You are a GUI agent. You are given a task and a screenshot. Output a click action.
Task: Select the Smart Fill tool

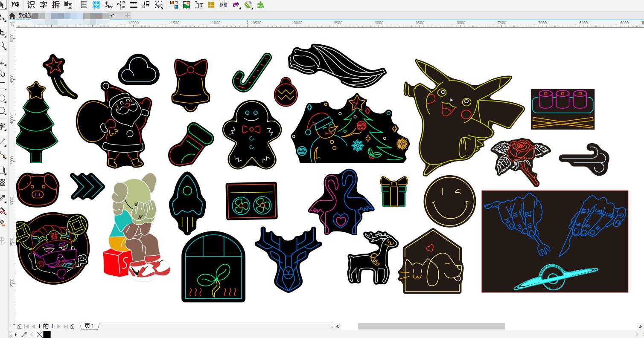point(3,223)
